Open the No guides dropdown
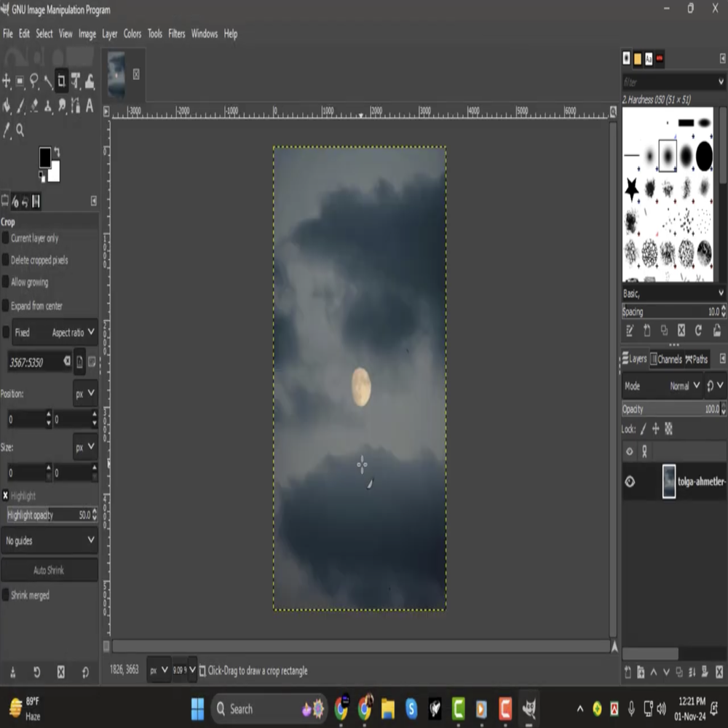The height and width of the screenshot is (728, 728). [50, 540]
